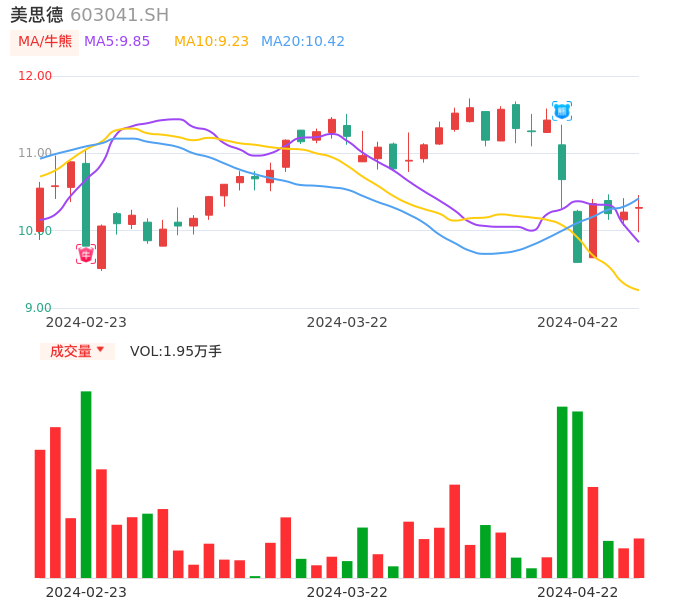This screenshot has width=686, height=606.
Task: Click the VOL:1.95万手 volume readout
Action: tap(175, 351)
